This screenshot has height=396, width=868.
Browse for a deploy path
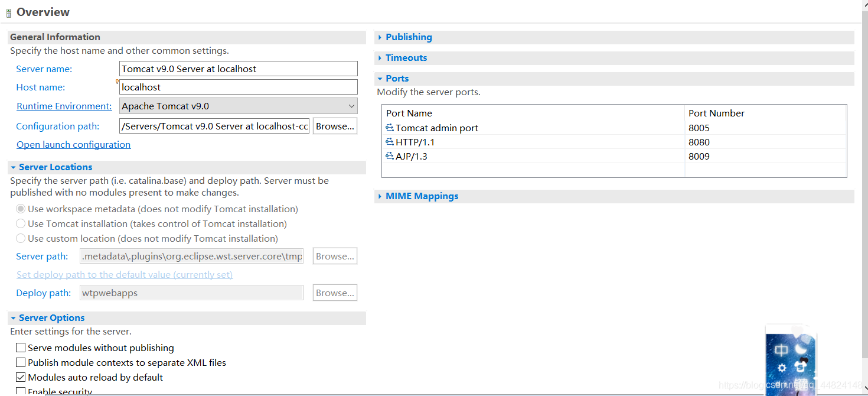tap(335, 293)
